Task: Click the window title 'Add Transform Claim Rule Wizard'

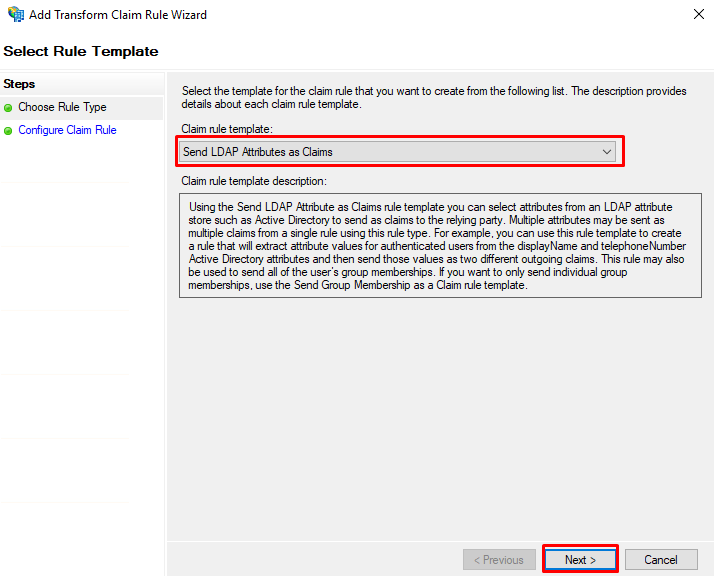Action: pos(118,15)
